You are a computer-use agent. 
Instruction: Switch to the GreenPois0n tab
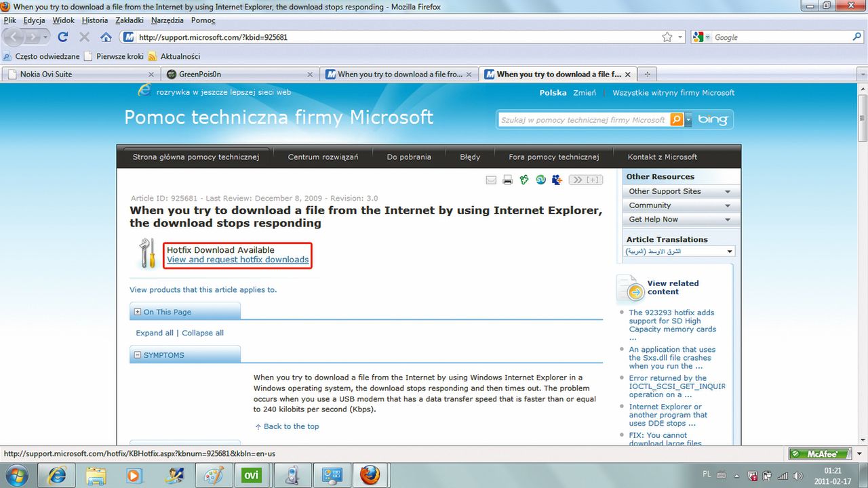click(x=240, y=74)
